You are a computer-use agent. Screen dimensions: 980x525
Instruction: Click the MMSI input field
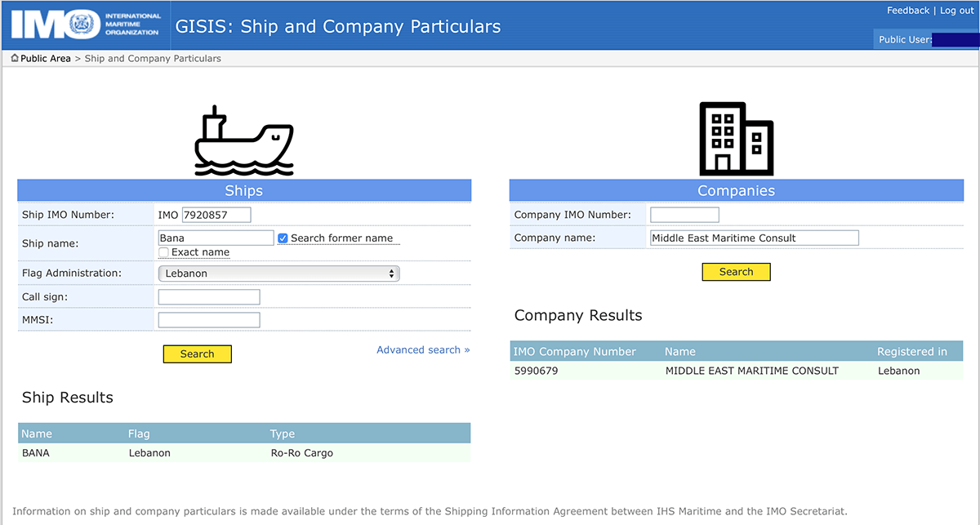(x=209, y=320)
